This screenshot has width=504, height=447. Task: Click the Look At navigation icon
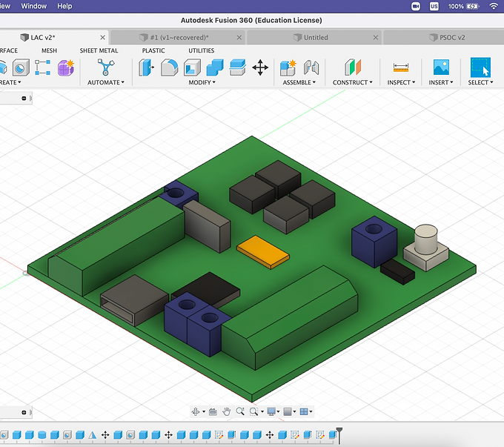213,411
